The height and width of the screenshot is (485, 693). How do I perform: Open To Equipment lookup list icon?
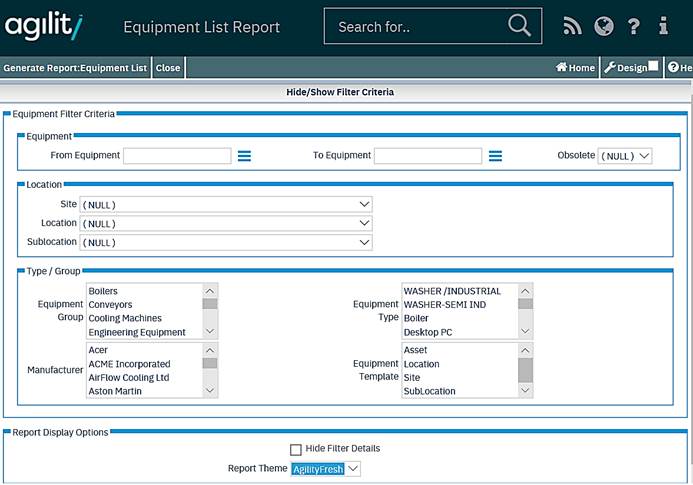tap(495, 156)
